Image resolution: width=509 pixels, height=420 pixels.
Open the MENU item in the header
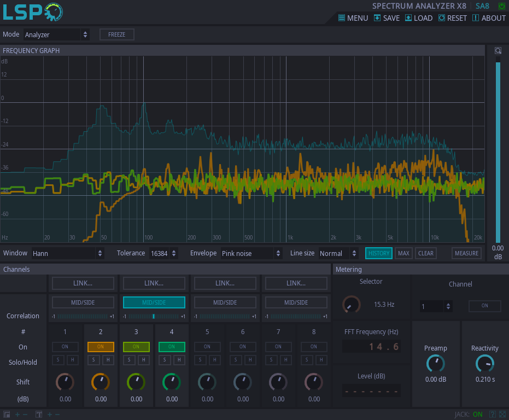click(x=353, y=18)
